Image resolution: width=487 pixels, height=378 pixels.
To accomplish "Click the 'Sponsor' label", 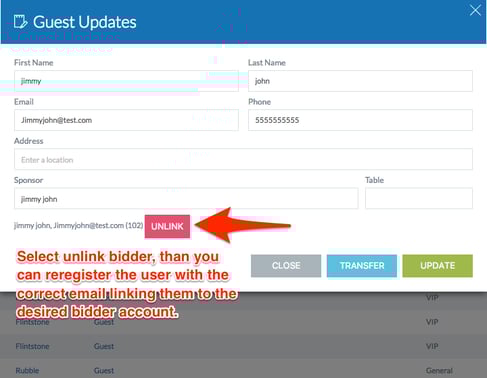I will point(29,180).
